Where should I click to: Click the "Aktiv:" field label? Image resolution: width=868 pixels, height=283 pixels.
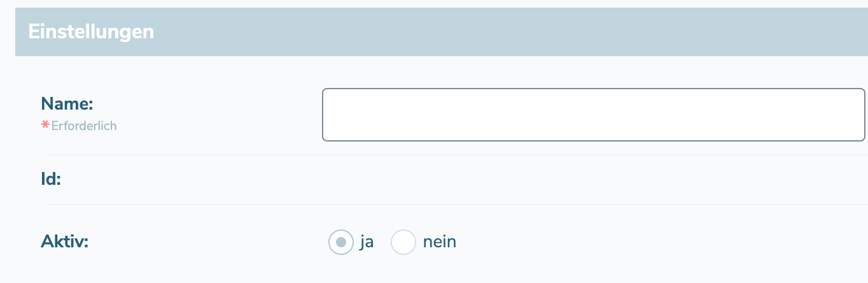pos(64,242)
